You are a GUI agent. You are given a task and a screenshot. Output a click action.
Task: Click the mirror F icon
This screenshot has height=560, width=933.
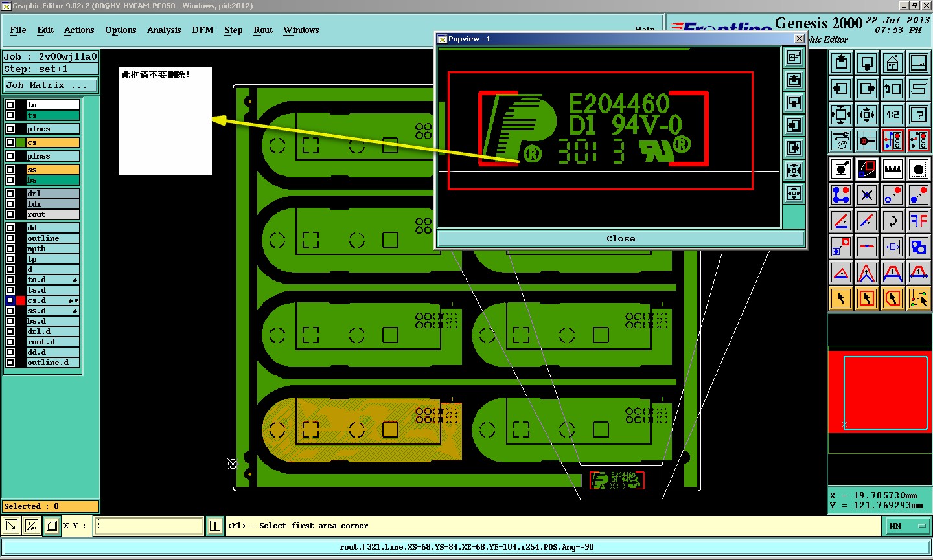pos(919,221)
